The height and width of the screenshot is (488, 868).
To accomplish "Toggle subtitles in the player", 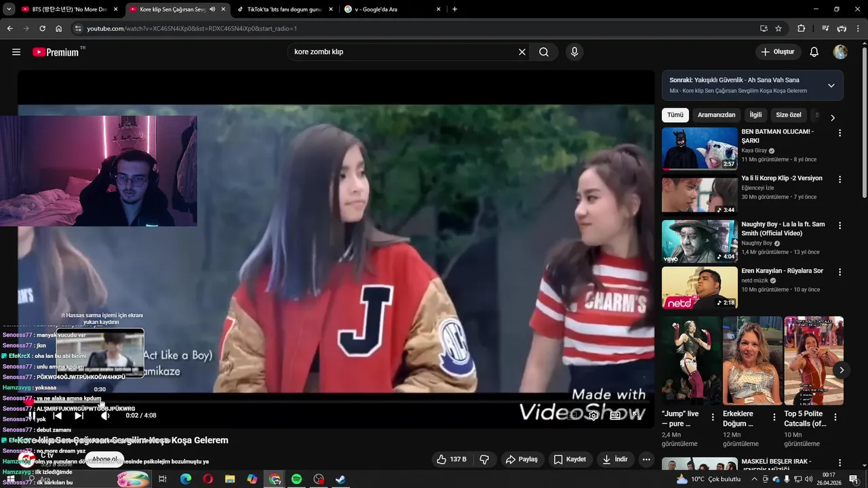I will 573,415.
